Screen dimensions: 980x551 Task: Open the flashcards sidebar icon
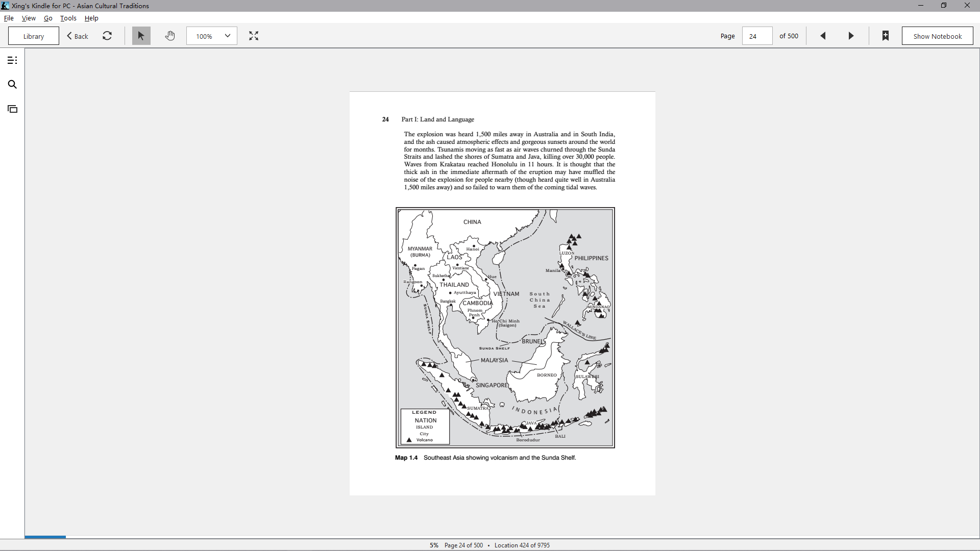coord(12,109)
